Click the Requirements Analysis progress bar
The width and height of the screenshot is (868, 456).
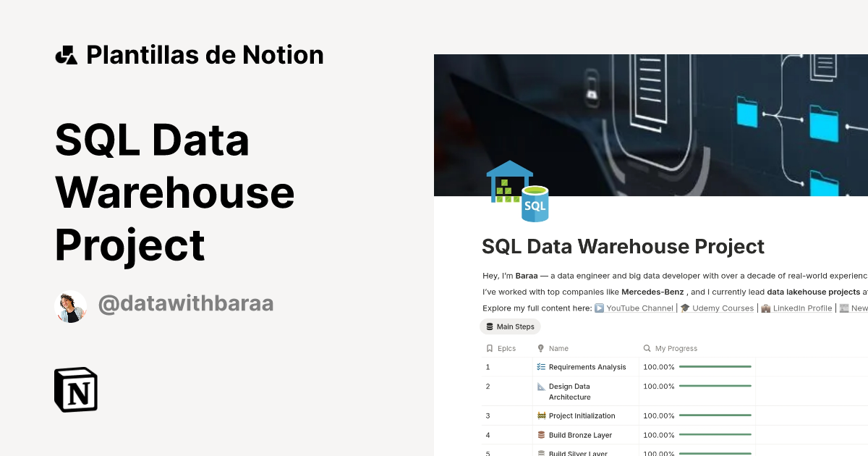click(714, 366)
